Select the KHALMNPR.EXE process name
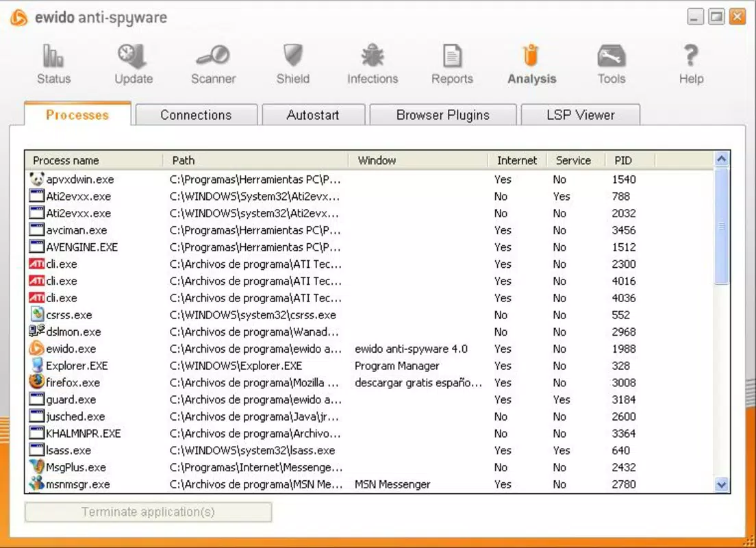This screenshot has height=548, width=756. [x=84, y=433]
